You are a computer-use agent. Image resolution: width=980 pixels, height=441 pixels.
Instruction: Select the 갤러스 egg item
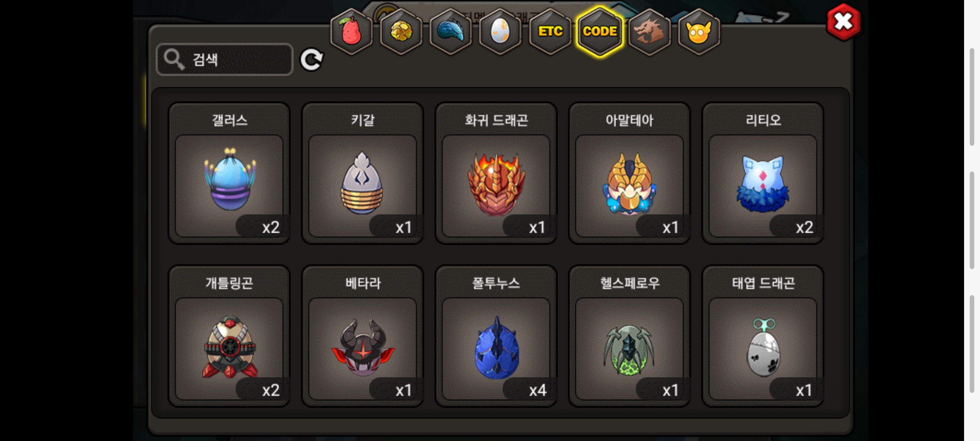click(x=229, y=173)
